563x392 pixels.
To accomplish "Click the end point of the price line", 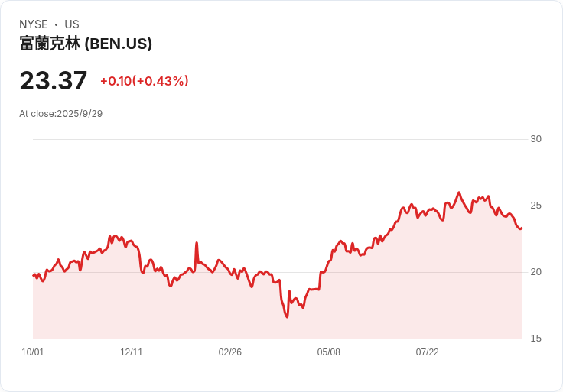I will [x=522, y=228].
